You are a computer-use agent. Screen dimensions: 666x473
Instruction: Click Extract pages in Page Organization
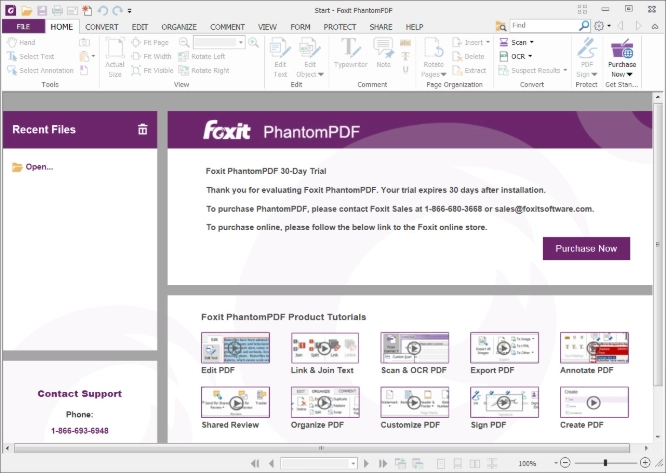469,70
